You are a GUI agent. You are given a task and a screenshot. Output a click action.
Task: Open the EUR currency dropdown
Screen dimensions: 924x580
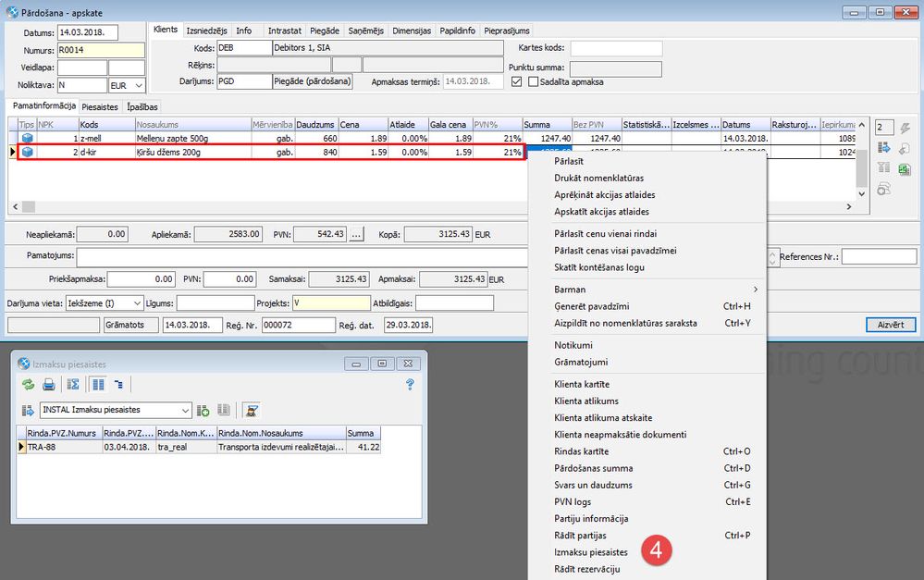(138, 85)
